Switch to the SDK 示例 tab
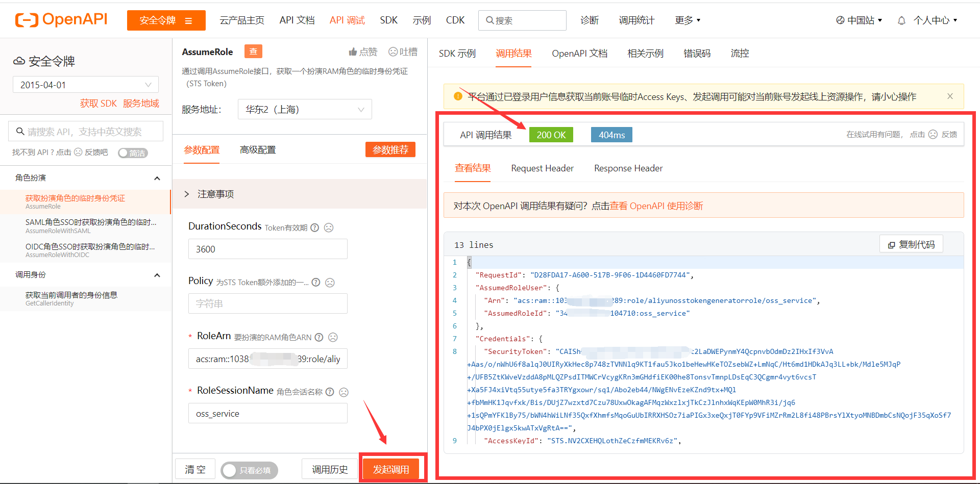This screenshot has width=980, height=484. coord(457,53)
